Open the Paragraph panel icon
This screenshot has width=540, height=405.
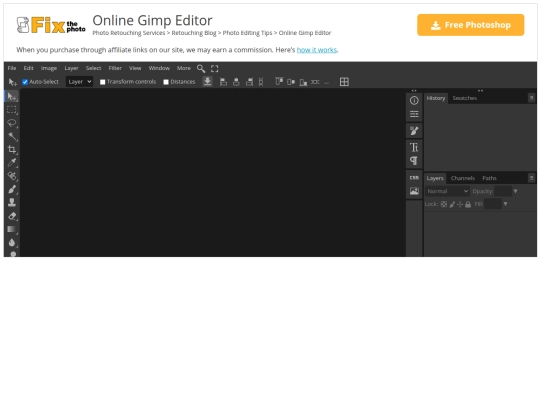(414, 160)
